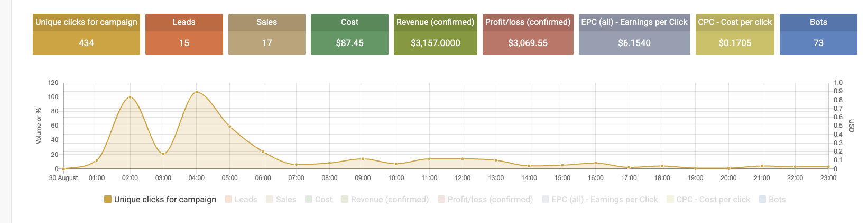Open the EPC Earnings per Click tile
This screenshot has height=223, width=868.
pos(634,34)
